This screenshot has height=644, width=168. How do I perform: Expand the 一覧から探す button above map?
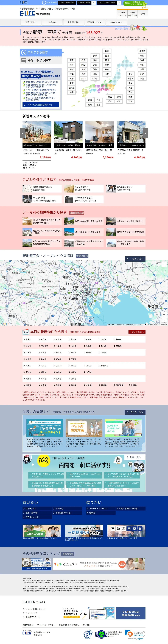(135, 259)
